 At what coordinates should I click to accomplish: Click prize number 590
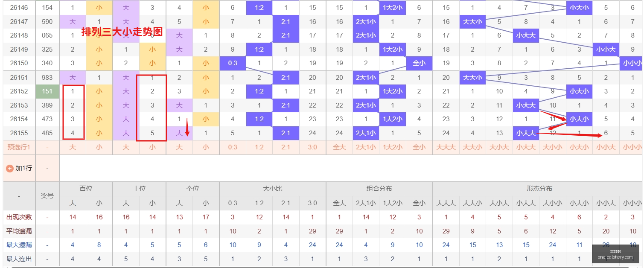coord(47,22)
